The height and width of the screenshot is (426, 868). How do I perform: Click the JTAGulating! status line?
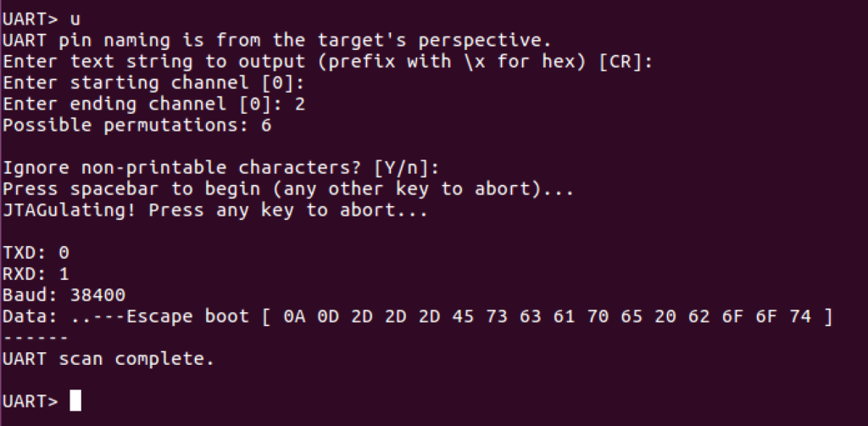pyautogui.click(x=215, y=210)
